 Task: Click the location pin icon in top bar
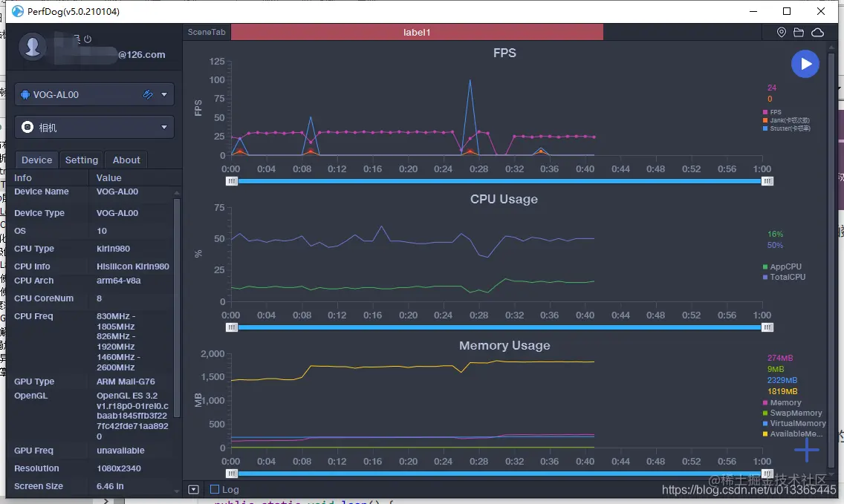pyautogui.click(x=782, y=32)
